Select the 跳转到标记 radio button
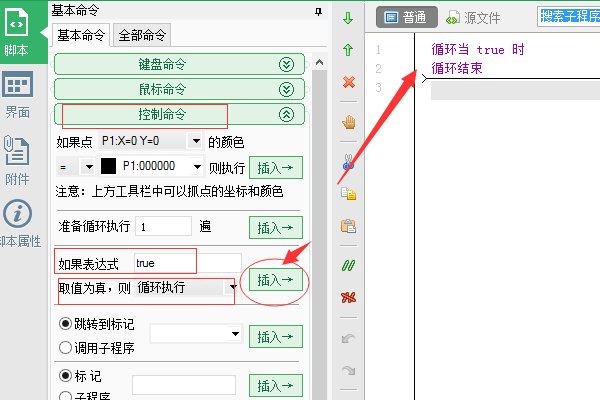The image size is (600, 400). (65, 324)
